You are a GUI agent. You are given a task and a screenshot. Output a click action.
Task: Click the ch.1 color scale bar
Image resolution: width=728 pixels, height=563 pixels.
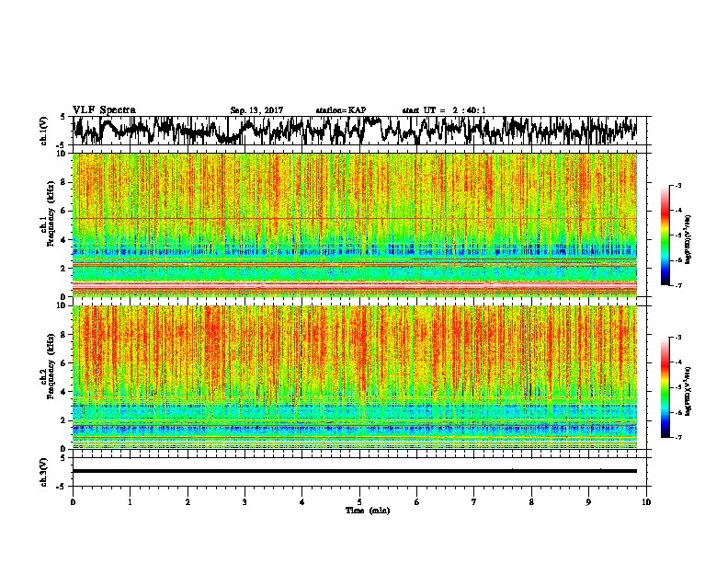[x=665, y=236]
